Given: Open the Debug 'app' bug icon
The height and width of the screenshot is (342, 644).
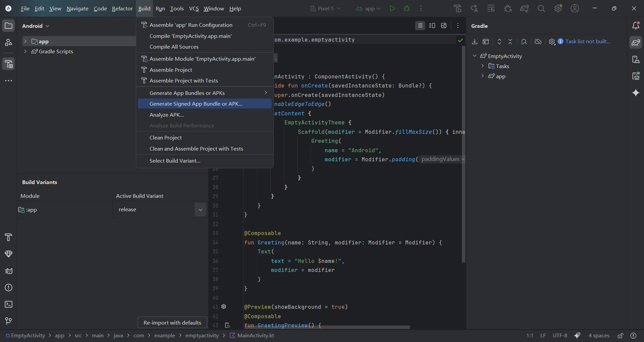Looking at the screenshot, I should pyautogui.click(x=407, y=8).
